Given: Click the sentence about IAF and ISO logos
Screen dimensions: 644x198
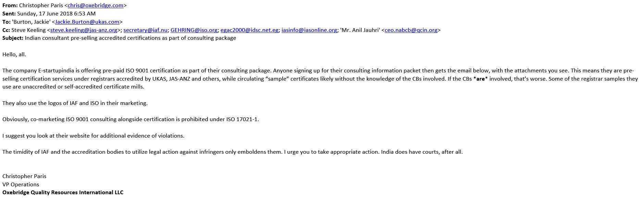Looking at the screenshot, I should tap(75, 103).
